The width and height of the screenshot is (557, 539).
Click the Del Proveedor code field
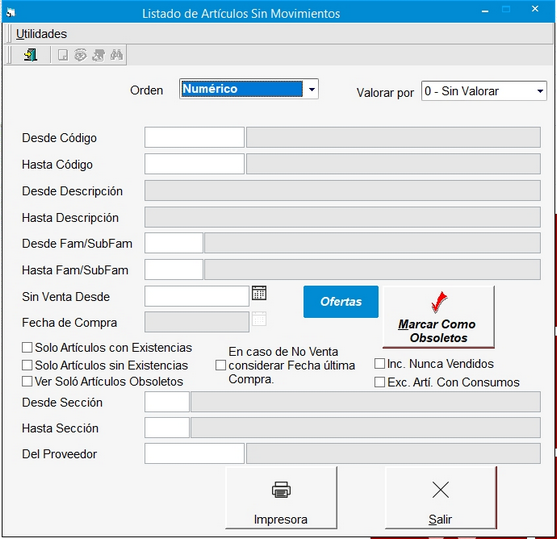pyautogui.click(x=194, y=453)
